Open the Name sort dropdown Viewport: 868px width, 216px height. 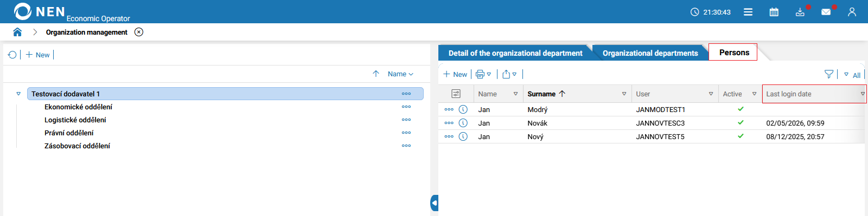(400, 74)
